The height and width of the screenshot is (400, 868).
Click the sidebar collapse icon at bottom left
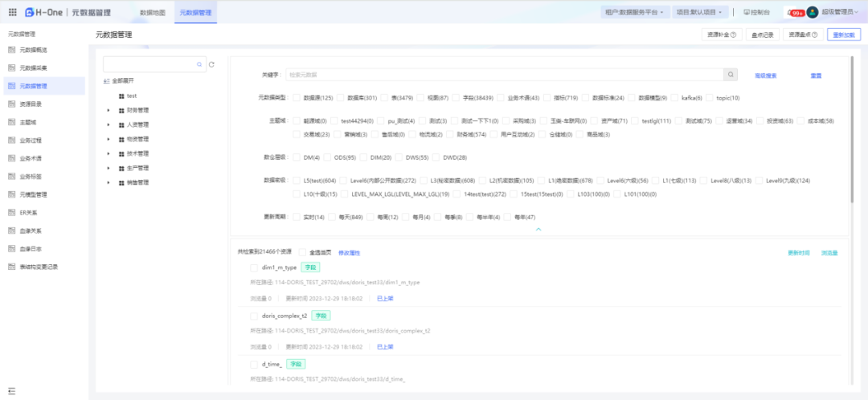[12, 390]
